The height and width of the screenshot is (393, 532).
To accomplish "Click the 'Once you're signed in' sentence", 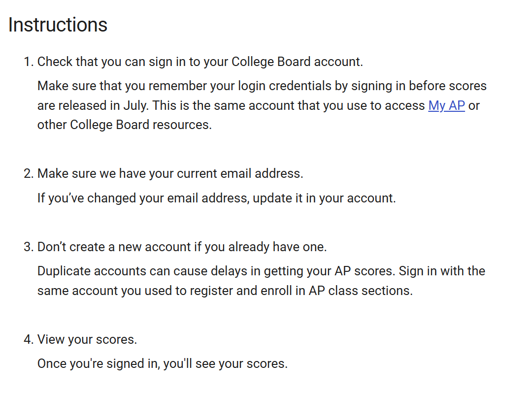I will (x=163, y=363).
